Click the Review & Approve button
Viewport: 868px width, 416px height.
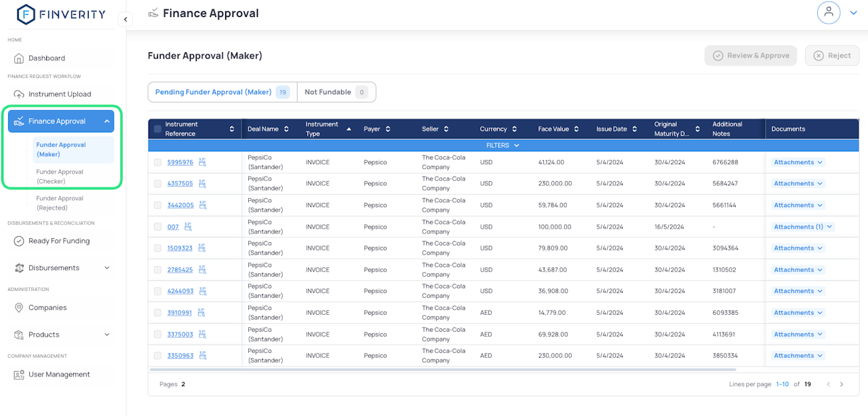coord(751,56)
